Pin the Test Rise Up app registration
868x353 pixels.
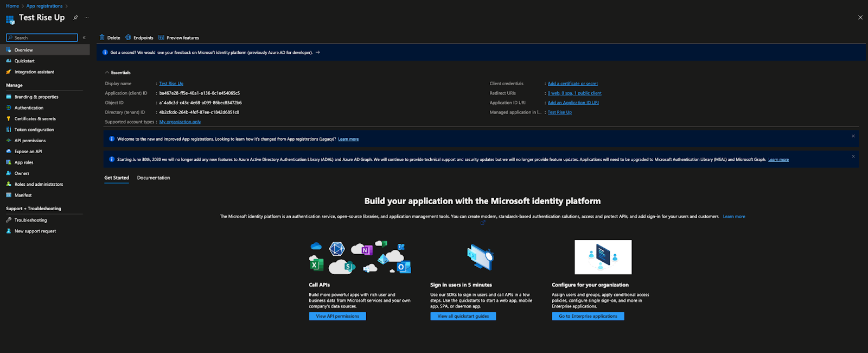[x=75, y=17]
